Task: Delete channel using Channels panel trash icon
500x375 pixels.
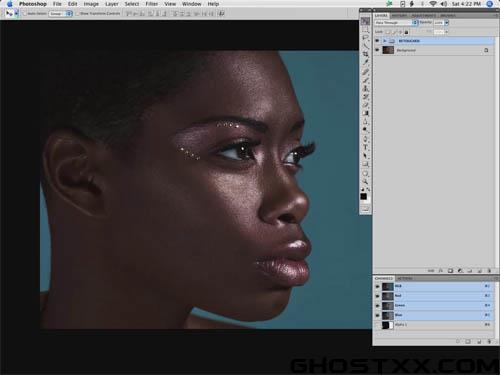Action: coord(489,341)
